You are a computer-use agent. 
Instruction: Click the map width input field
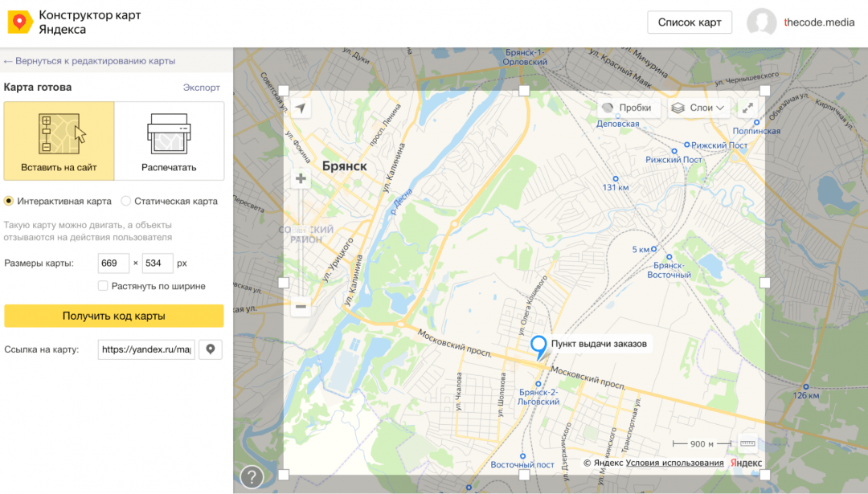pos(113,263)
